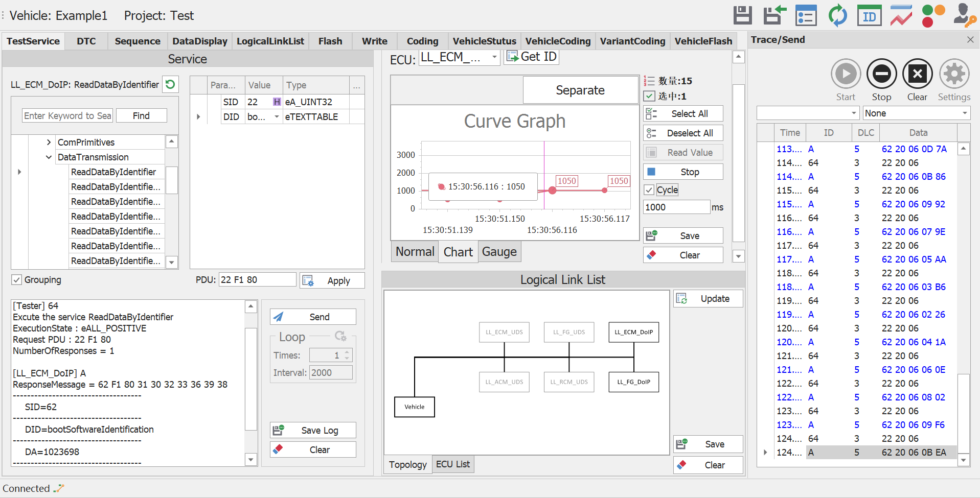Screen dimensions: 980x498
Task: Switch to the DataDisplay tab
Action: pos(200,41)
